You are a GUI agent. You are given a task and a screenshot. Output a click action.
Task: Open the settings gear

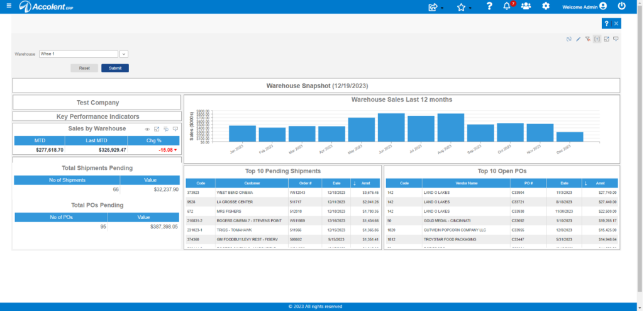point(546,6)
